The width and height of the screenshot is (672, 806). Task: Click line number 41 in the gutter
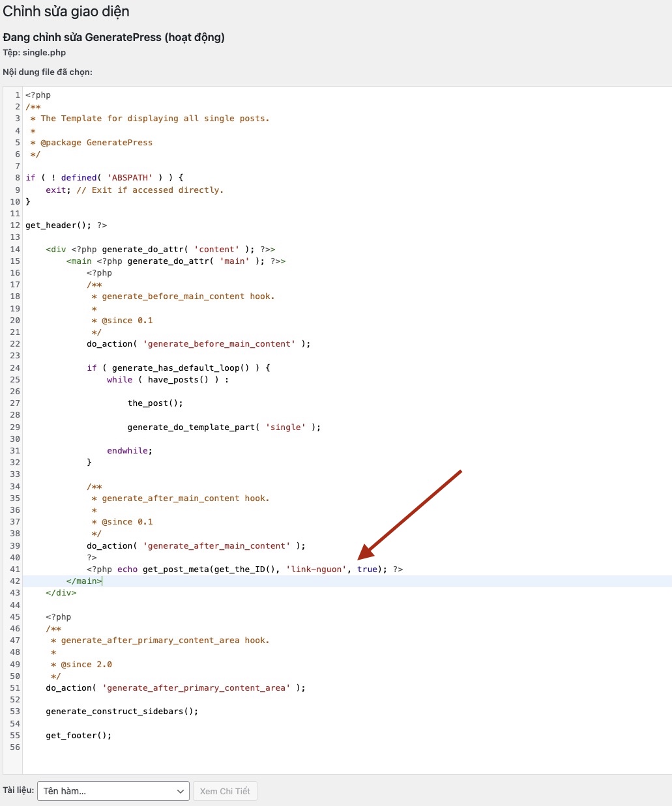pos(15,569)
